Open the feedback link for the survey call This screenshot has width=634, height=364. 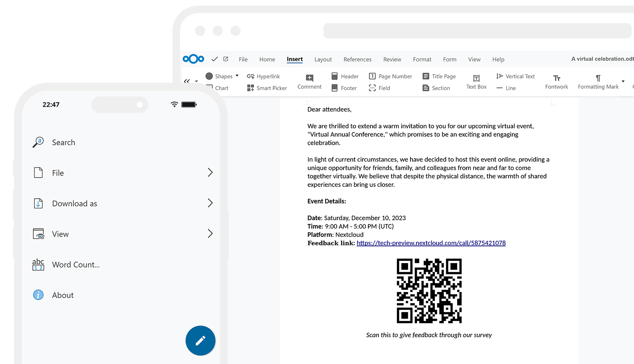[431, 243]
